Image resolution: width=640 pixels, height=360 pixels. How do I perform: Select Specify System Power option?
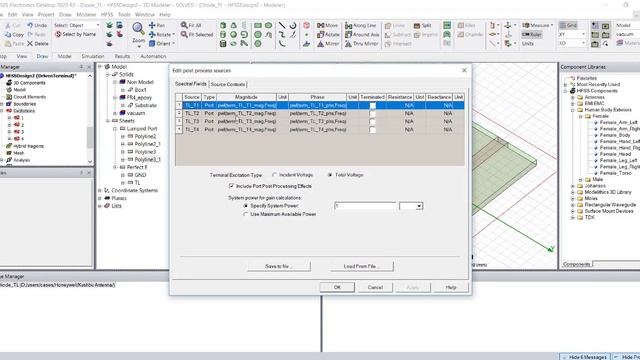click(x=245, y=206)
